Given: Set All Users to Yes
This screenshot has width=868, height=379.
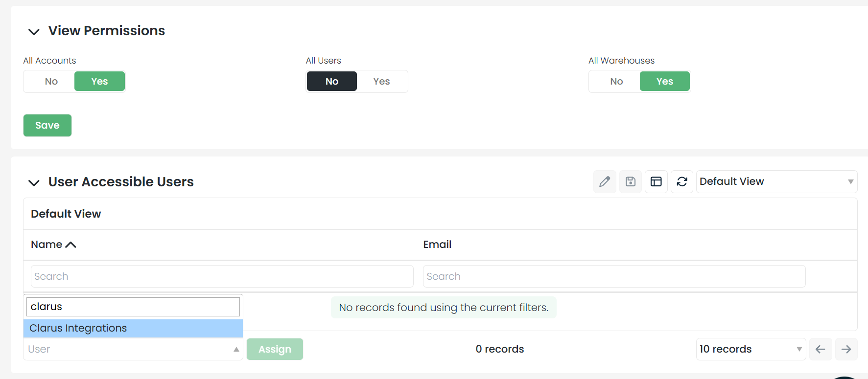Looking at the screenshot, I should click(x=381, y=81).
